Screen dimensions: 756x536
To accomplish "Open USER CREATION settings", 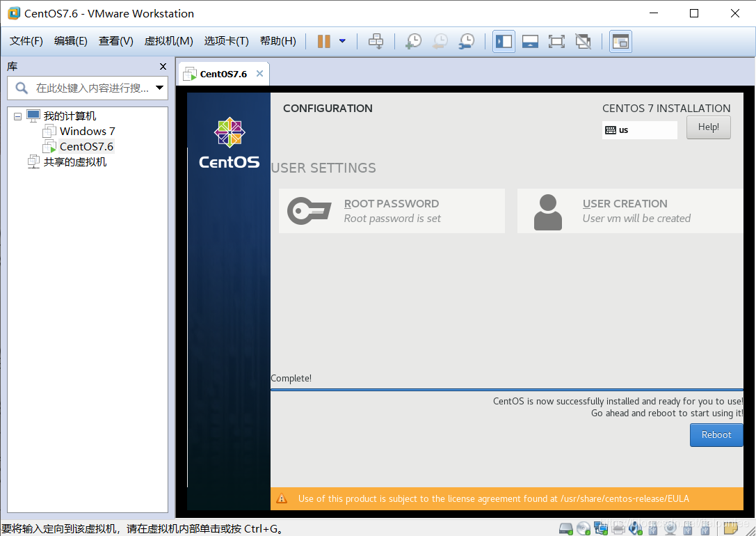I will (629, 211).
